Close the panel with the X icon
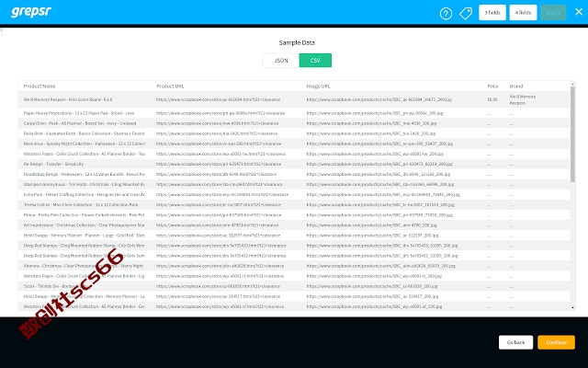 579,12
